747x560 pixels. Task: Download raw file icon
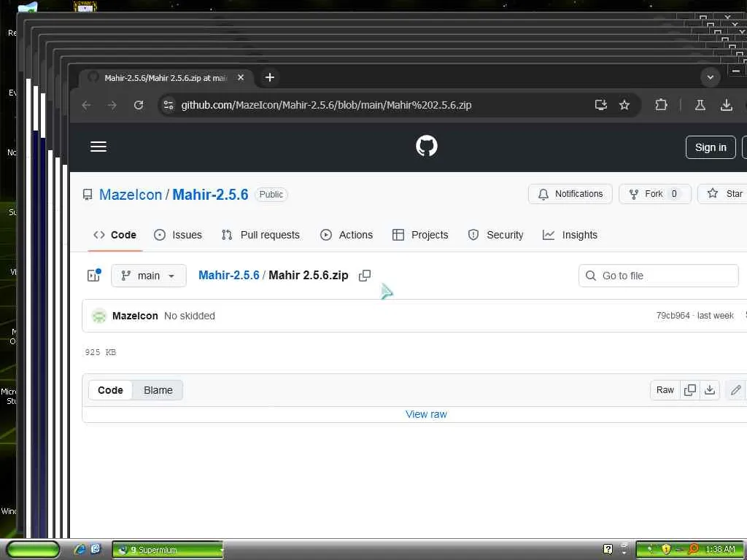[709, 390]
